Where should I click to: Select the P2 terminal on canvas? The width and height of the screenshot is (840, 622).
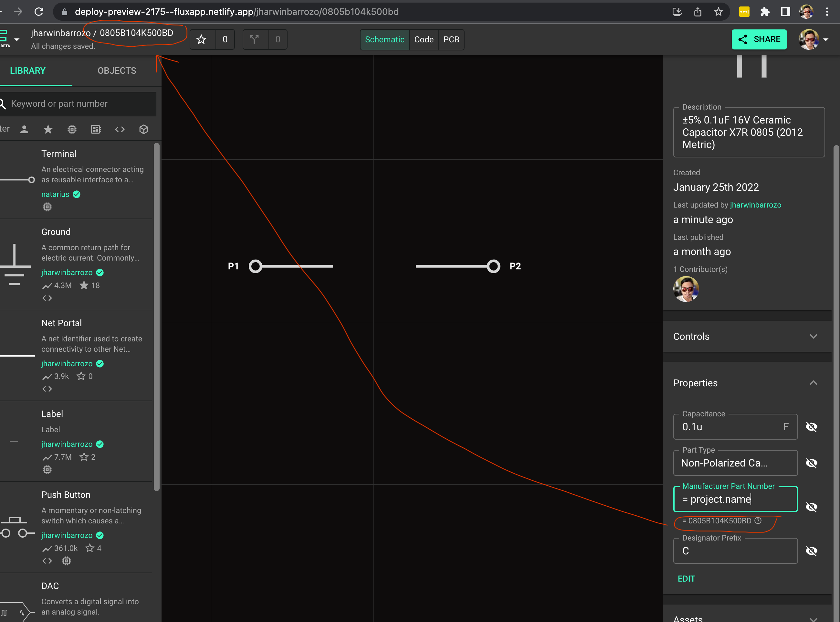[x=493, y=266]
